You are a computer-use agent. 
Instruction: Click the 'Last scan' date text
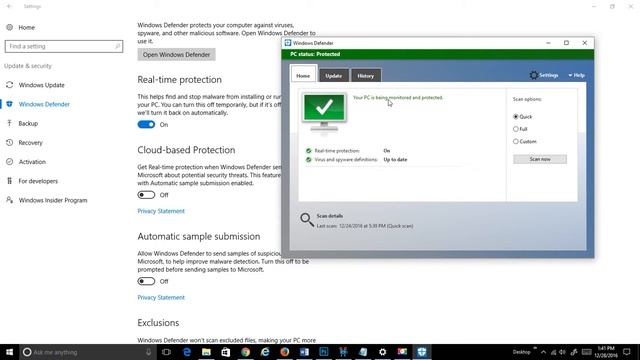(365, 226)
